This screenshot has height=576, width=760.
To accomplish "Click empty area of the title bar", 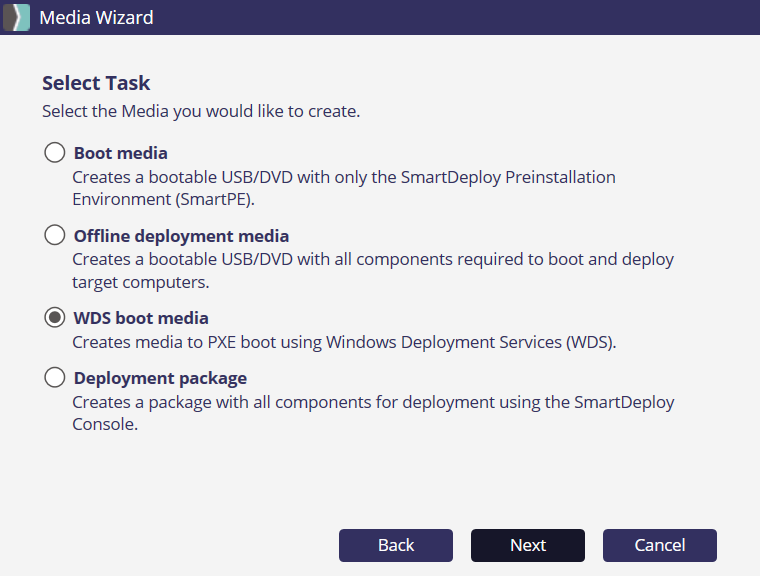I will tap(450, 17).
